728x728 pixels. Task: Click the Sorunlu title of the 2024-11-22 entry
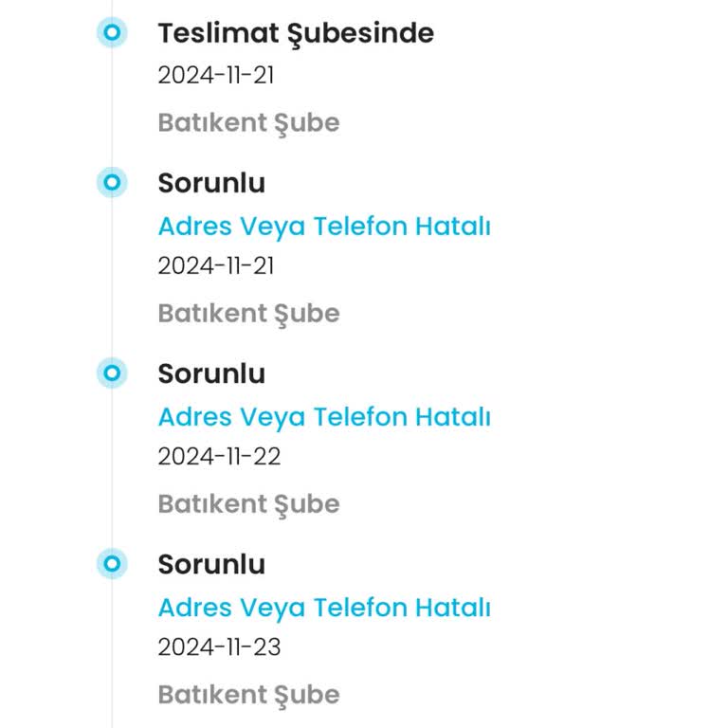coord(211,373)
